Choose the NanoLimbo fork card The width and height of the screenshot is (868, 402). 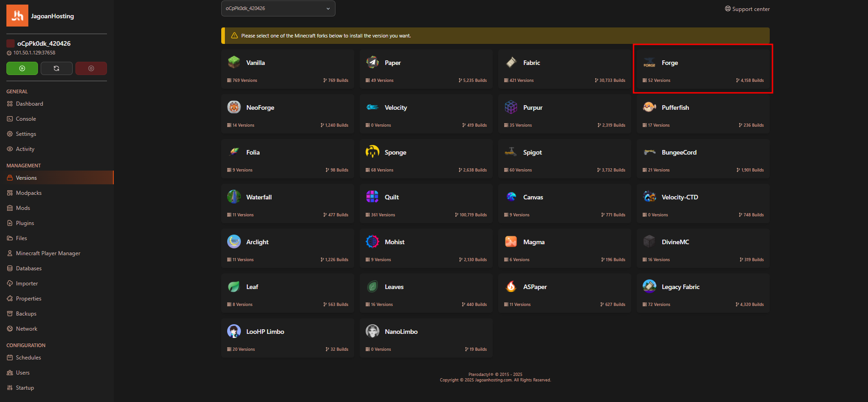tap(426, 338)
